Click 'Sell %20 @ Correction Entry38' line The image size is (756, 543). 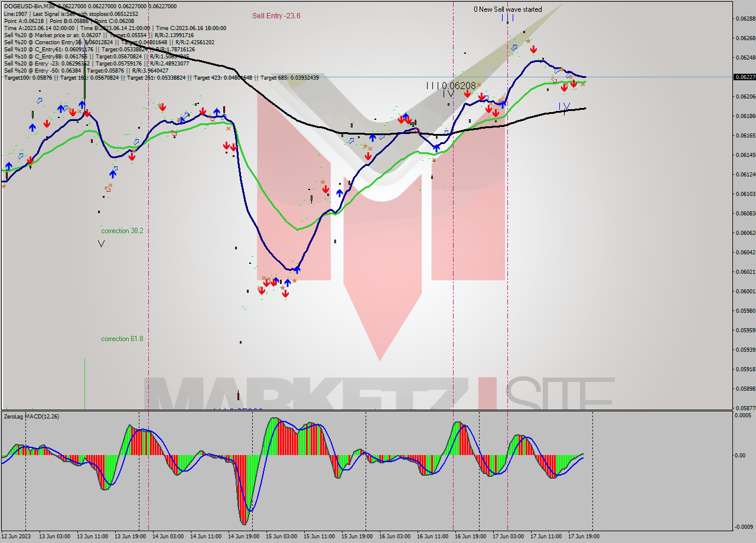tap(109, 42)
